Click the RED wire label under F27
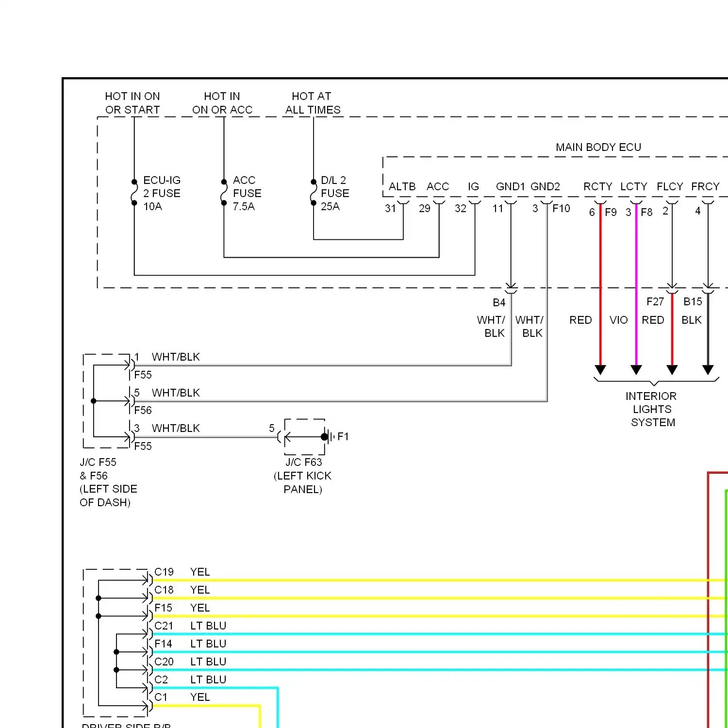 [x=653, y=320]
